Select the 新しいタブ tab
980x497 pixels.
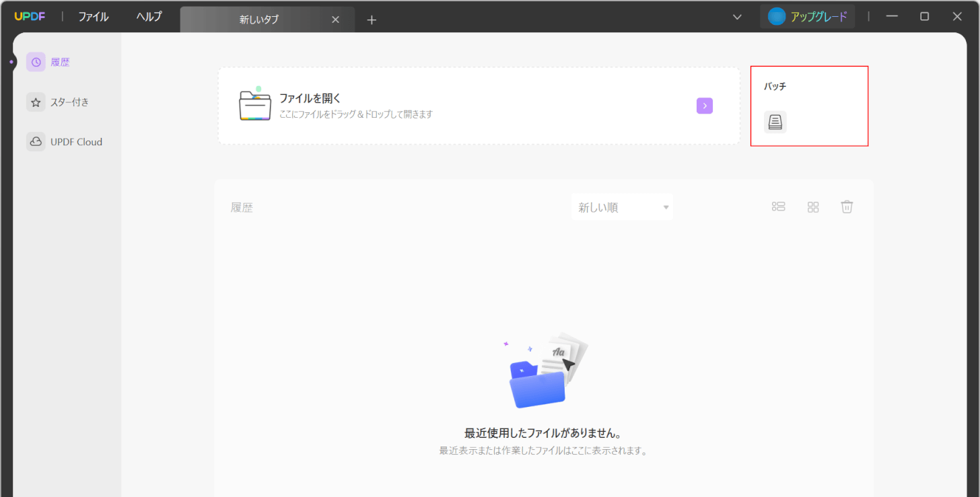click(x=267, y=20)
